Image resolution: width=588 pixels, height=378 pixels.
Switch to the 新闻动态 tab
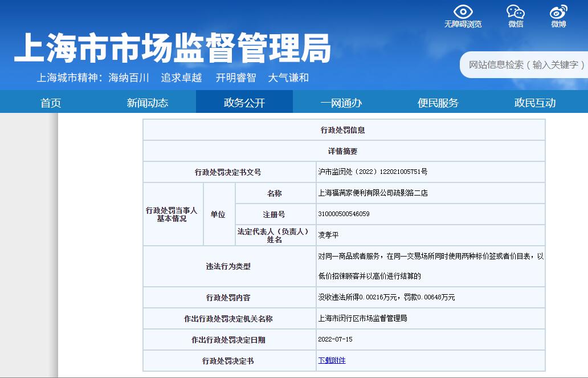[147, 103]
